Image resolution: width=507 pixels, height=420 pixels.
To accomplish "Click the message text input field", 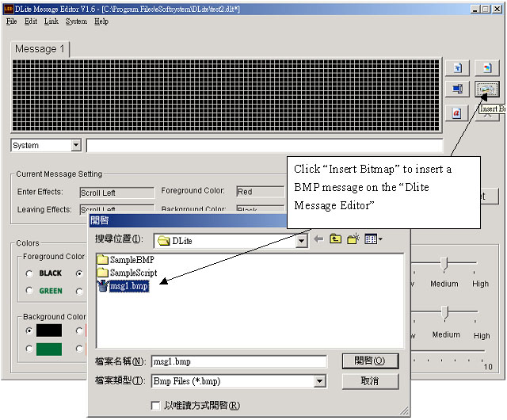I will 265,146.
